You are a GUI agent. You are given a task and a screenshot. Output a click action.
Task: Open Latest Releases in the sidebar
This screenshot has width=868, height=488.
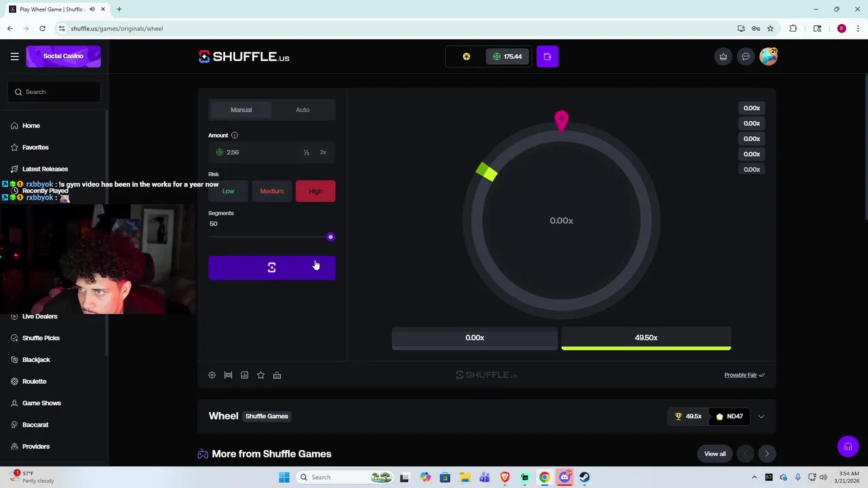pos(45,169)
